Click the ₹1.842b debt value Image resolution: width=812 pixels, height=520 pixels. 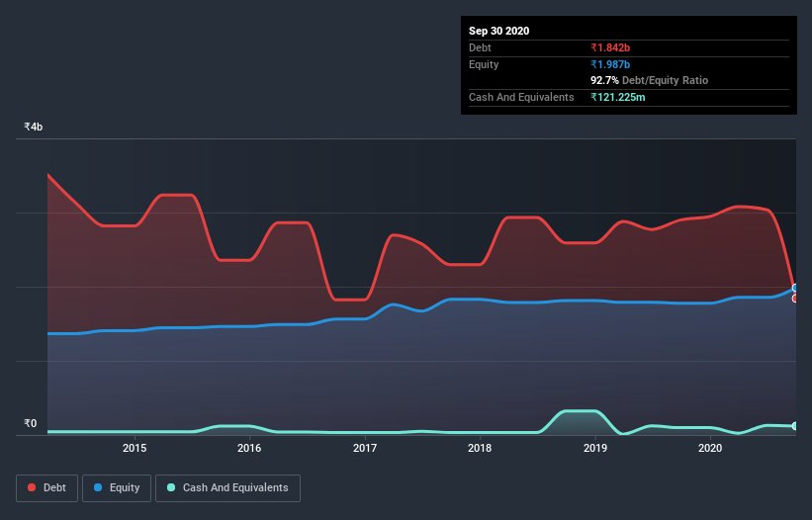[610, 47]
